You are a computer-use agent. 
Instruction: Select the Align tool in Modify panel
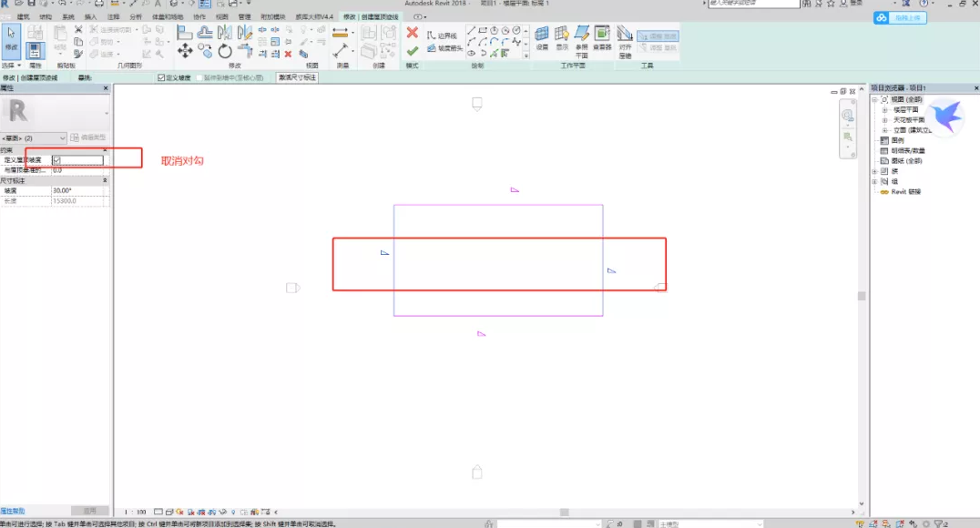pos(184,32)
